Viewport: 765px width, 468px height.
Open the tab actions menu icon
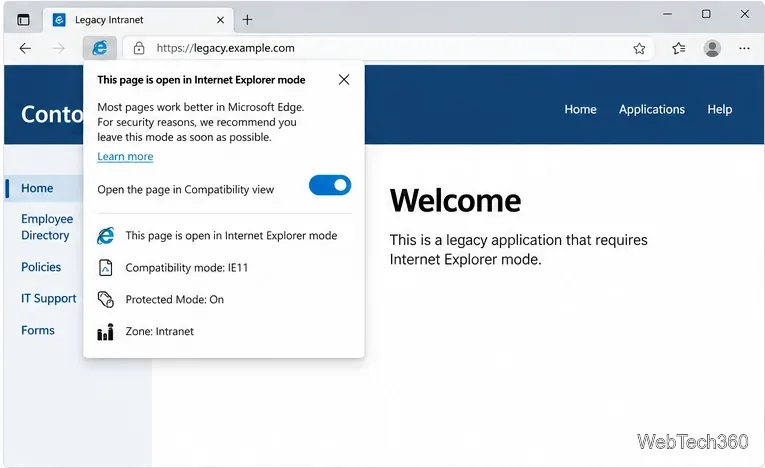[x=23, y=20]
